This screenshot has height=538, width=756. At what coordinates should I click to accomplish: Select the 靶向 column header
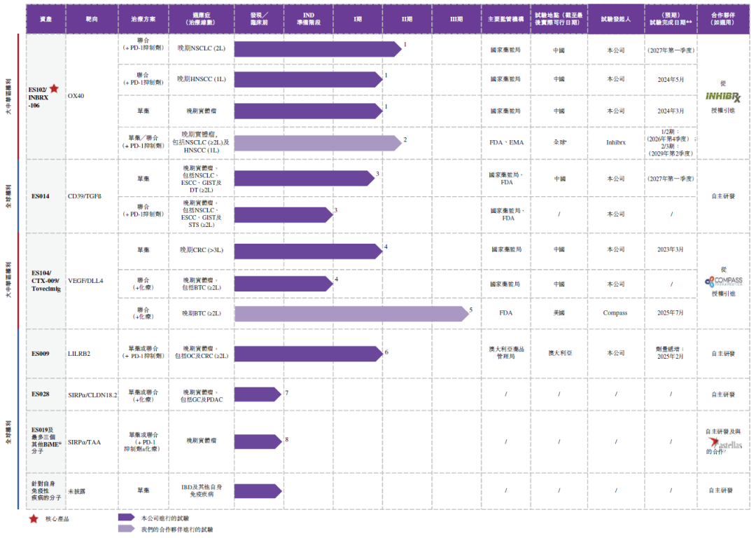coord(91,18)
